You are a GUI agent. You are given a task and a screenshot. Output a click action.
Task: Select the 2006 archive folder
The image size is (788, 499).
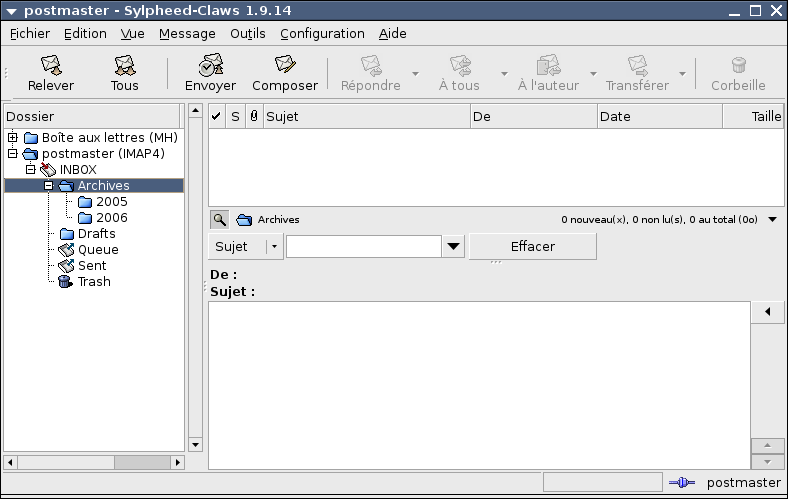coord(112,218)
